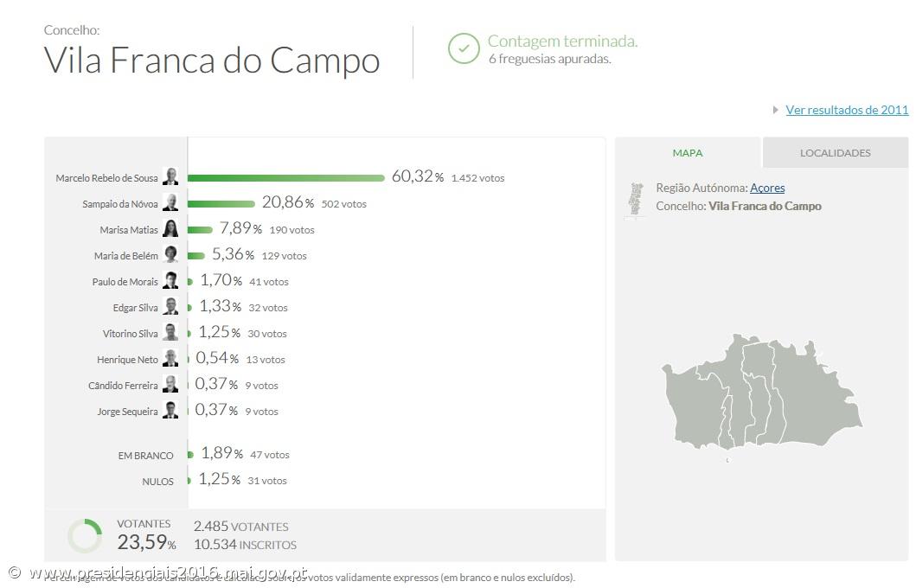The image size is (916, 588).
Task: Select the MAPA tab
Action: 688,151
